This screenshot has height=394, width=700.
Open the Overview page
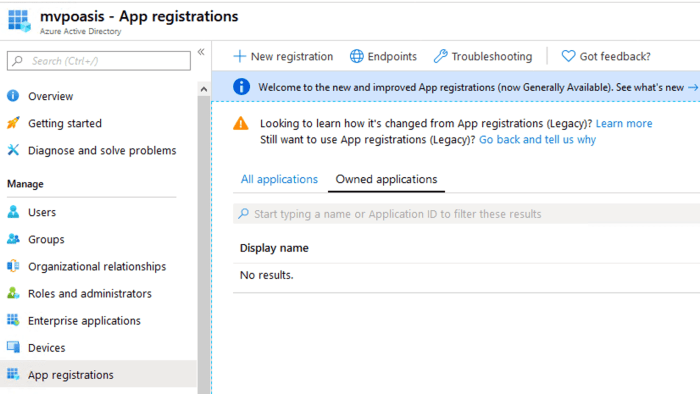tap(50, 96)
